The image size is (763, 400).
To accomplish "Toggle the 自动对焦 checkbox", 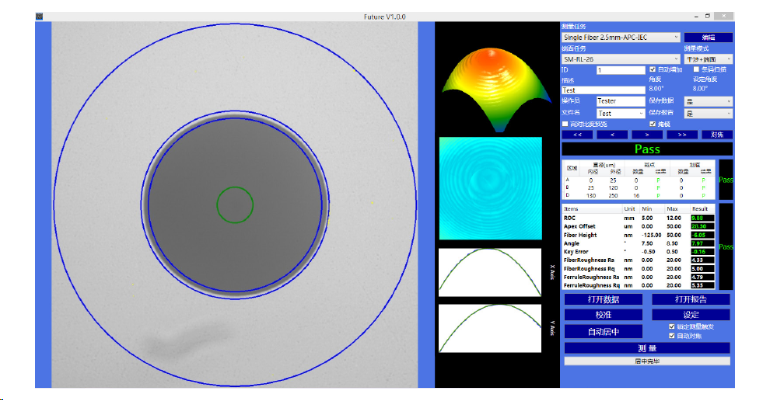I will (671, 335).
